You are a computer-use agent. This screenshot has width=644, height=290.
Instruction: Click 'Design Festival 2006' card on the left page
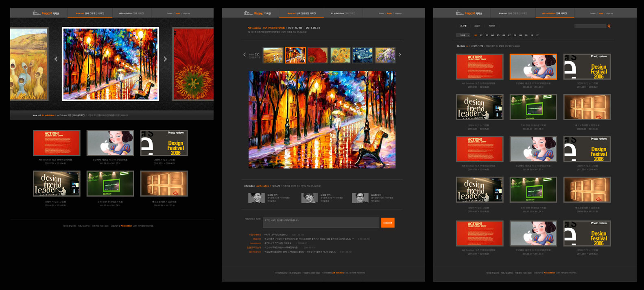[x=164, y=143]
